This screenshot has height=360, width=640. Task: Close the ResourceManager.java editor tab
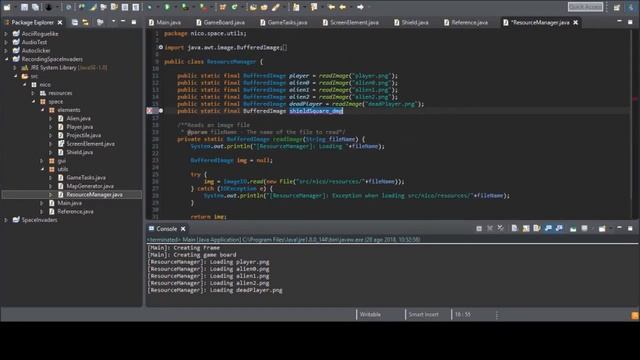[576, 22]
